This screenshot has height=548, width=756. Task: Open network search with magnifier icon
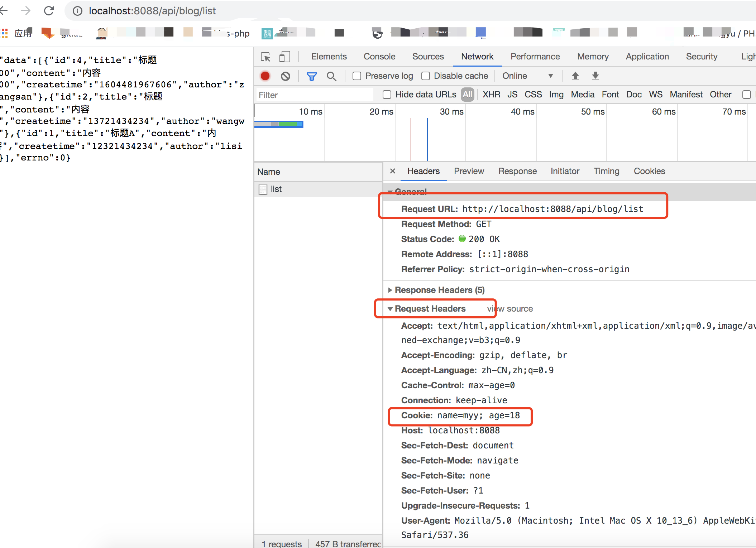pos(331,76)
